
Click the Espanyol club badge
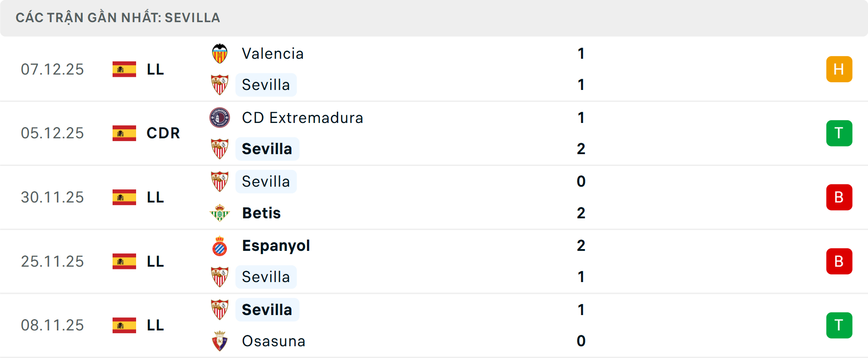pos(220,245)
